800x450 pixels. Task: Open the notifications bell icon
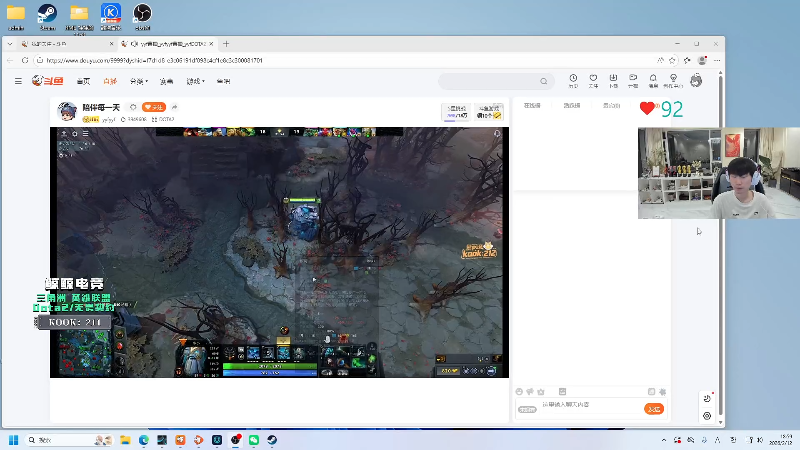click(653, 81)
